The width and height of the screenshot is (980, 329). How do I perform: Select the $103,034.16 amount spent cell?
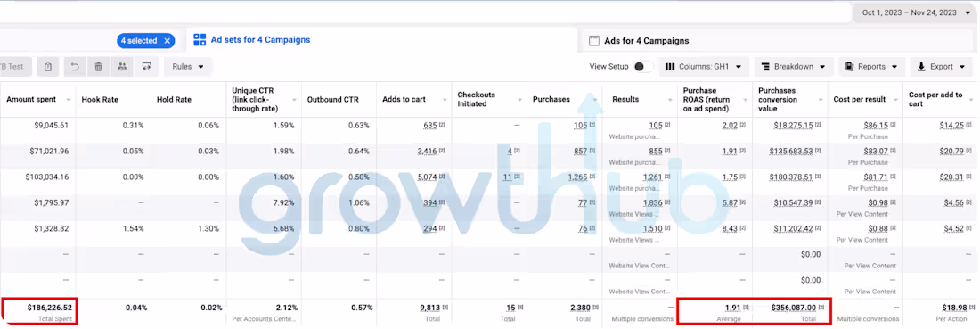click(47, 177)
